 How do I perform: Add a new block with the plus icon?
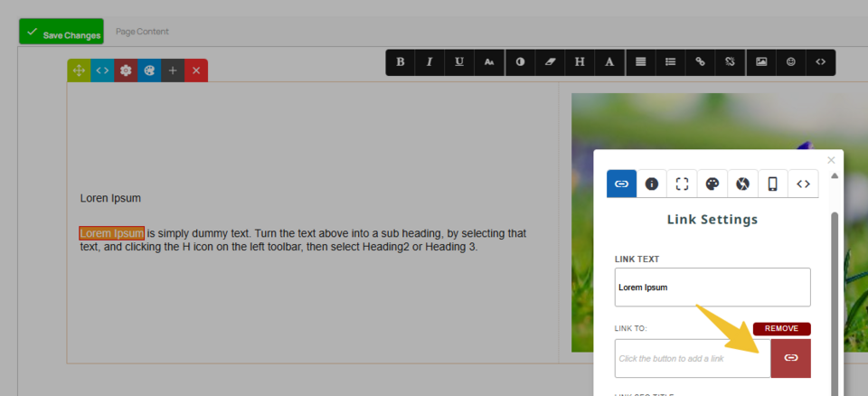tap(173, 71)
